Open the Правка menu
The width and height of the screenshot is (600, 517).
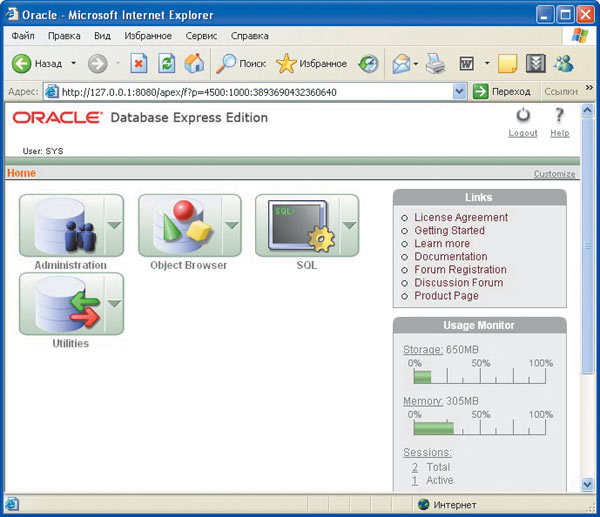pos(64,36)
